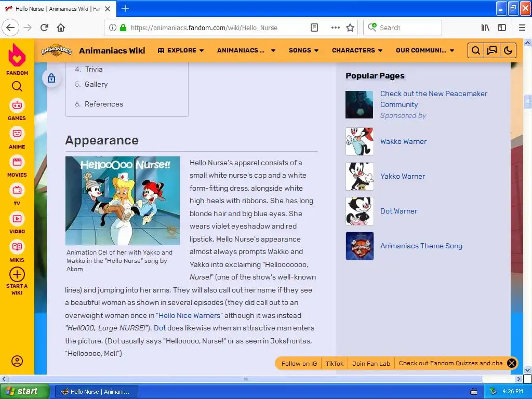Open the Hello Nice Warners link
This screenshot has height=399, width=532.
point(189,315)
